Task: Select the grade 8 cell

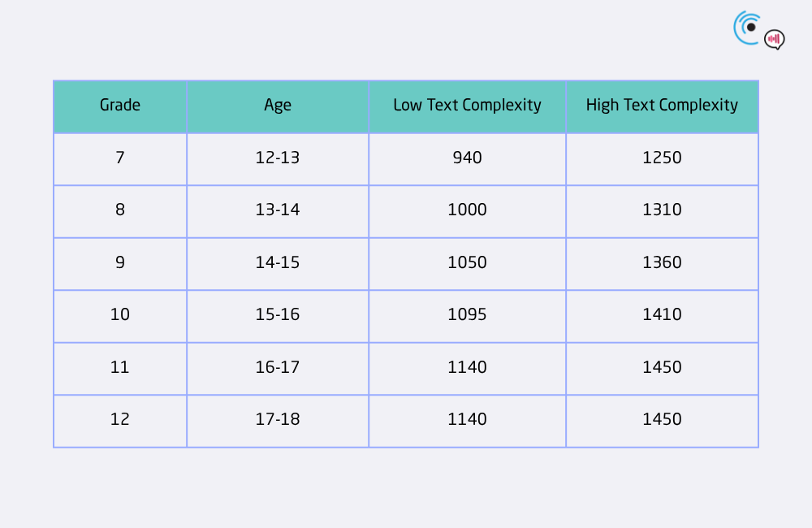Action: pos(120,211)
